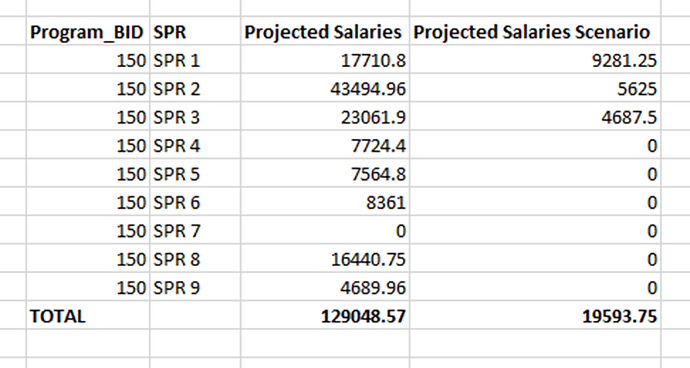Select the total cell 129048.57
Screen dimensions: 690x368
[x=325, y=316]
